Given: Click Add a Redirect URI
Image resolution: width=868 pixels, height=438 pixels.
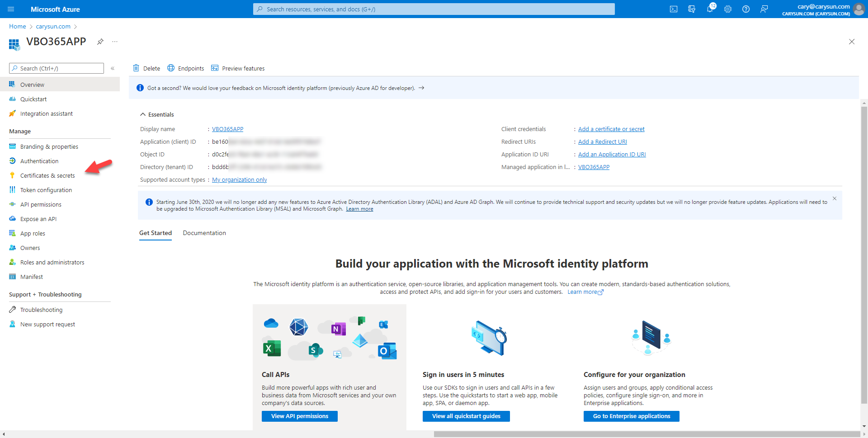Looking at the screenshot, I should pyautogui.click(x=603, y=141).
